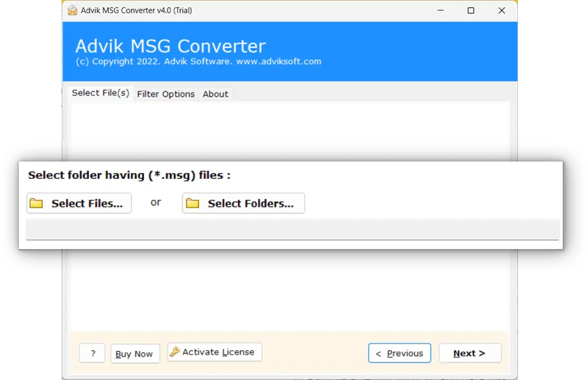Click the Advik envelope icon in the title bar

(73, 10)
